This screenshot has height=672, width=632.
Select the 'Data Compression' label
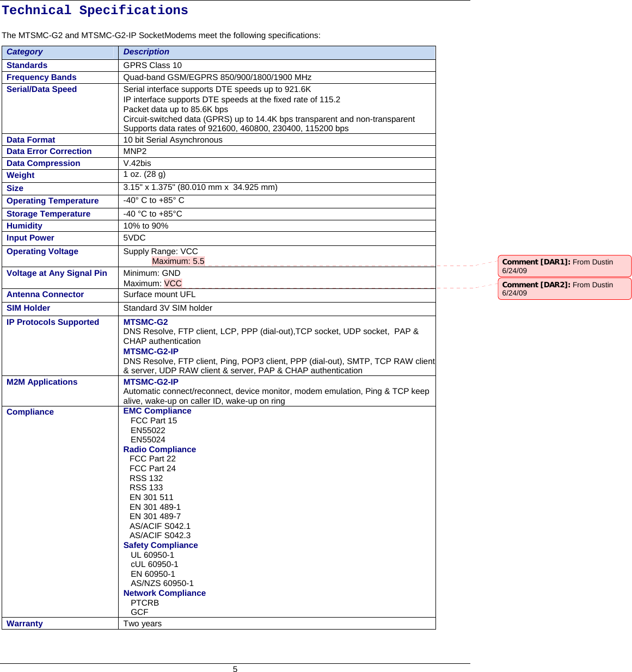(x=43, y=163)
